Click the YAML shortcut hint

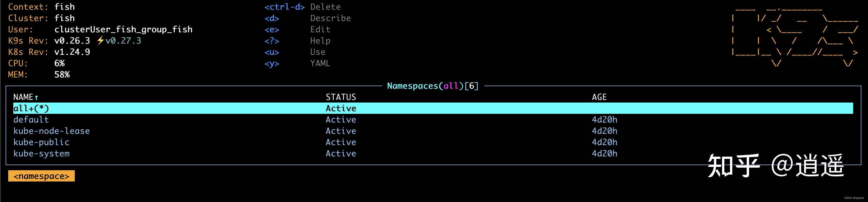pyautogui.click(x=320, y=63)
